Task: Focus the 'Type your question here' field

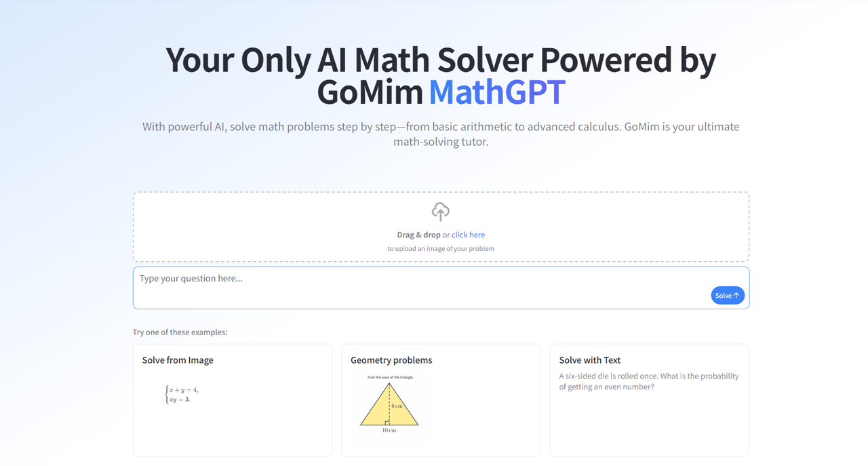Action: [441, 288]
